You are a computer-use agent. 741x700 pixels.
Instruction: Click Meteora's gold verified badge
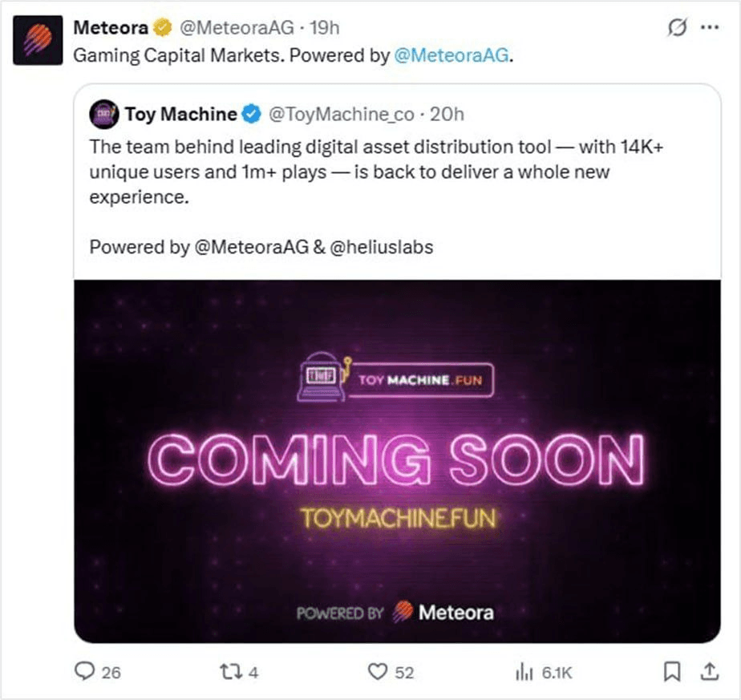163,27
